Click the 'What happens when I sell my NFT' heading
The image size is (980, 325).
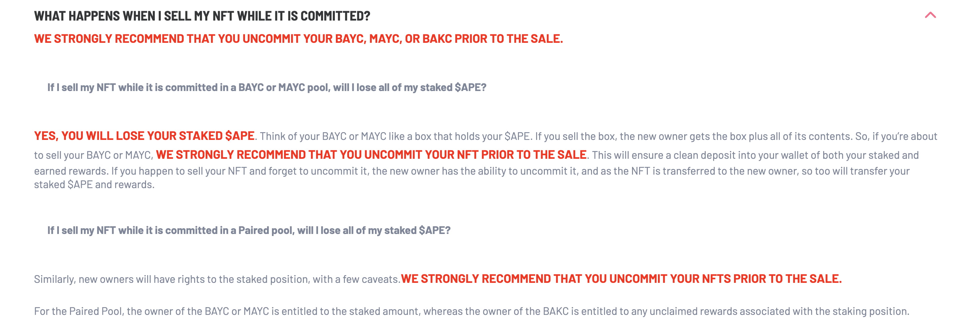(202, 16)
